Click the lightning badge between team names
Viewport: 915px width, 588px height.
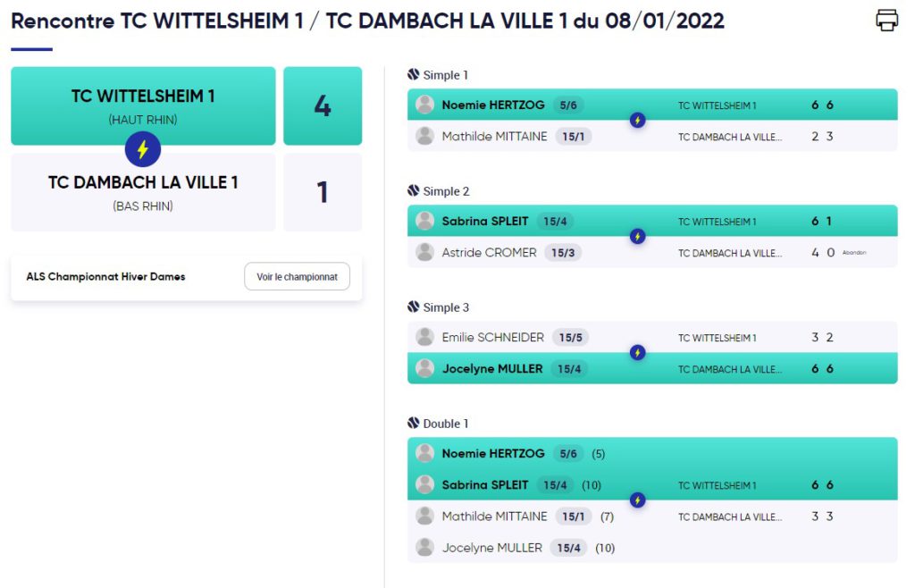pos(143,149)
